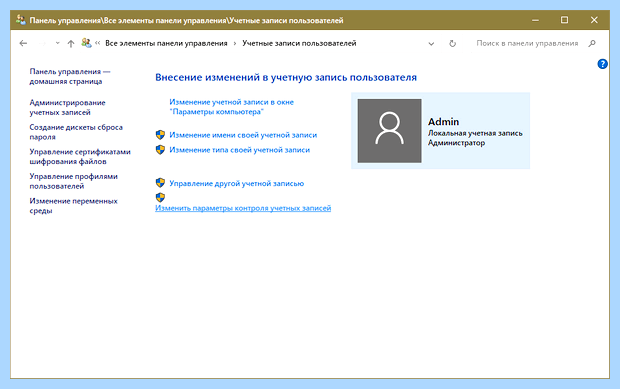
Task: Refresh the control panel page
Action: pyautogui.click(x=452, y=43)
